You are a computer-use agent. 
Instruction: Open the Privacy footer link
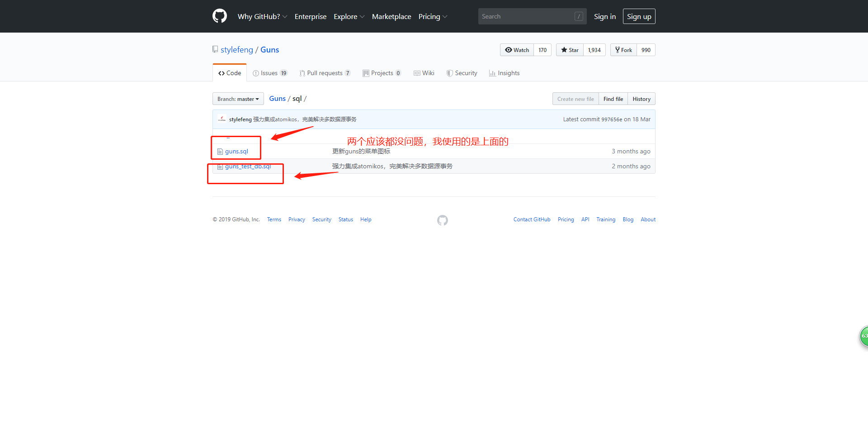coord(297,219)
